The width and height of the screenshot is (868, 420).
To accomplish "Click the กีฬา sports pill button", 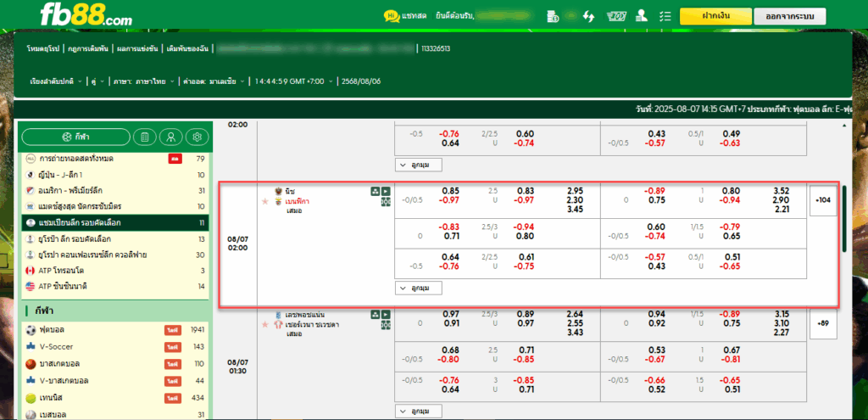I will coord(76,137).
